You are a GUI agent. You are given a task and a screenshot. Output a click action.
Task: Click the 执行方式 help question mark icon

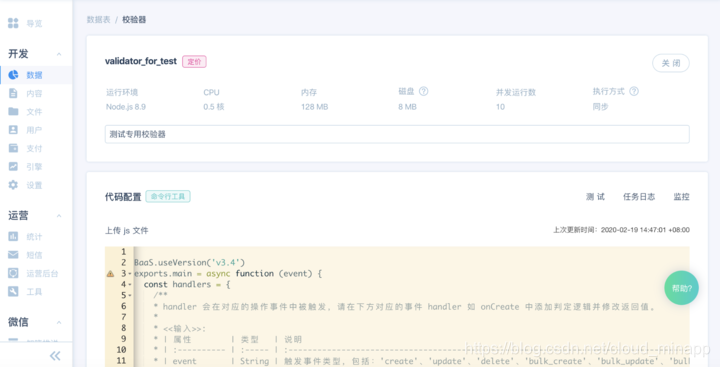tap(634, 91)
